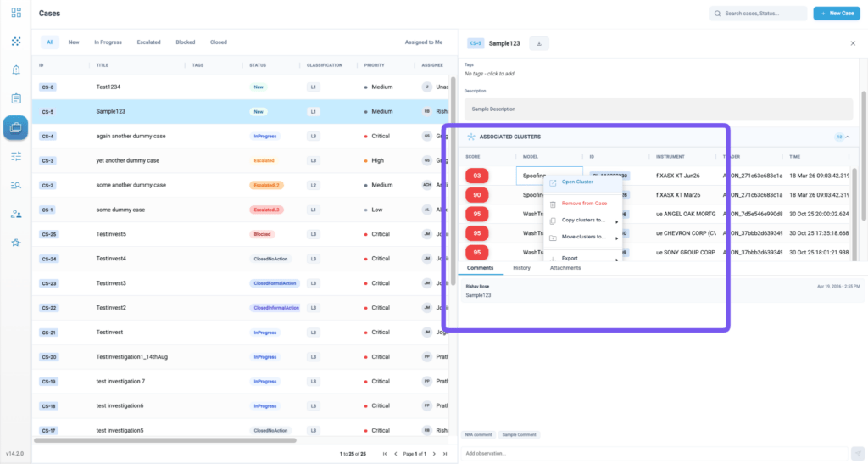Expand the Copy clusters to submenu
The width and height of the screenshot is (868, 464).
[x=583, y=221]
